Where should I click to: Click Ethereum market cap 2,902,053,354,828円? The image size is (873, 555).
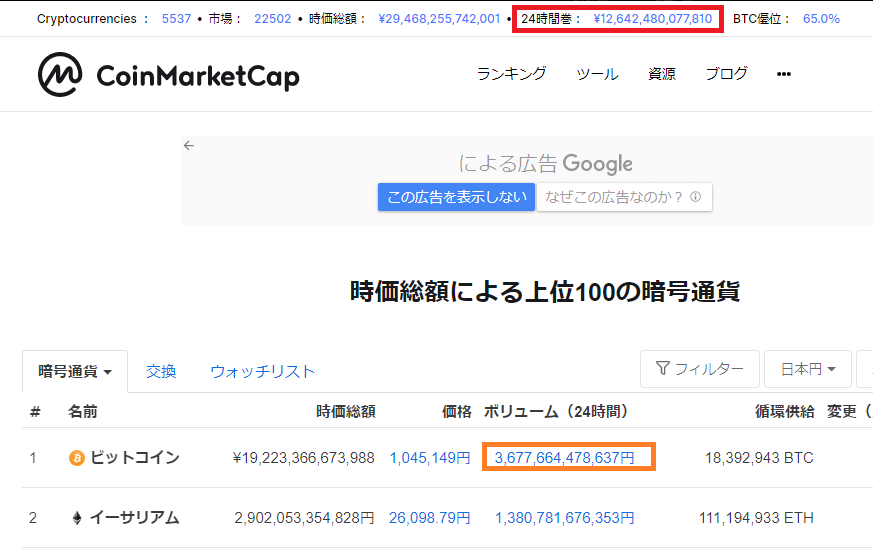coord(304,518)
